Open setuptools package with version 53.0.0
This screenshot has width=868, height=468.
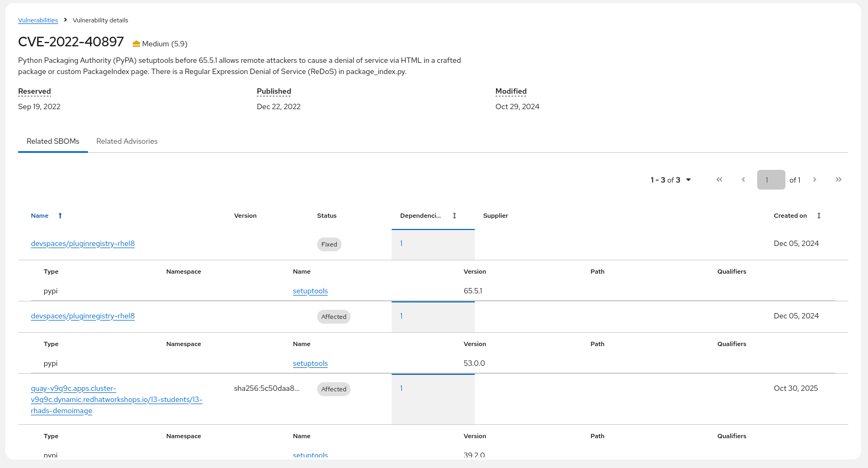click(310, 364)
